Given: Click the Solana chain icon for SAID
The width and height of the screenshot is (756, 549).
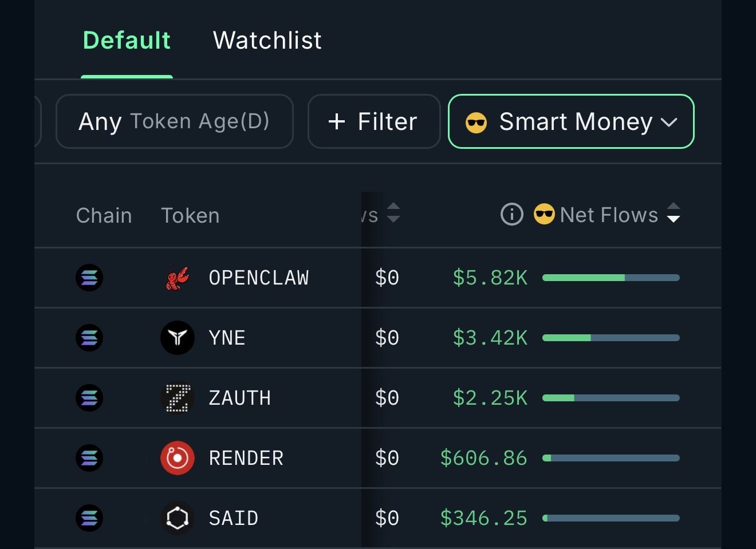Looking at the screenshot, I should click(89, 518).
